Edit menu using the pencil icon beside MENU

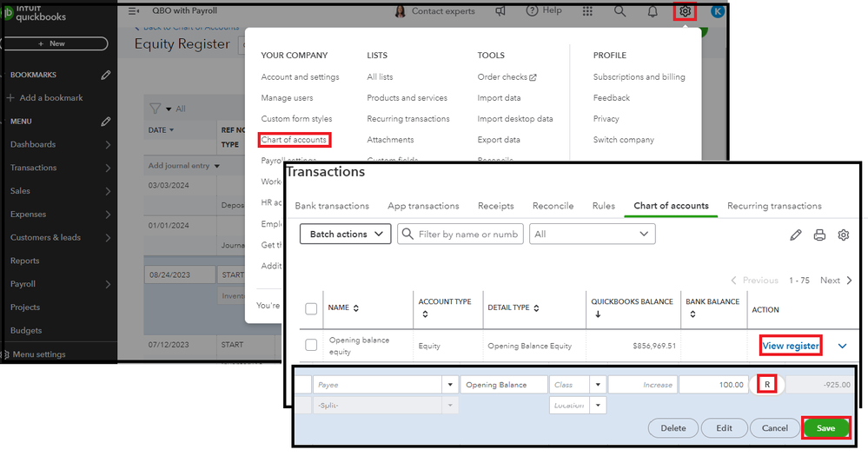[x=106, y=122]
